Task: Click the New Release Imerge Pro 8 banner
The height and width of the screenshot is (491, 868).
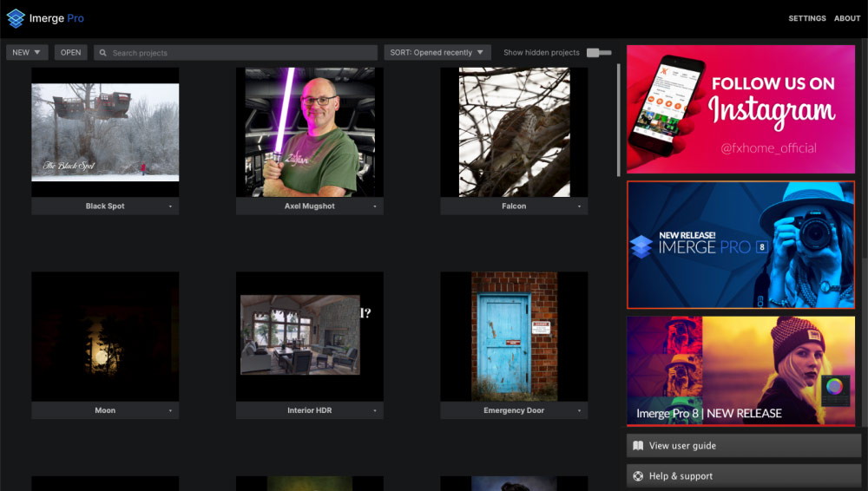Action: tap(740, 245)
